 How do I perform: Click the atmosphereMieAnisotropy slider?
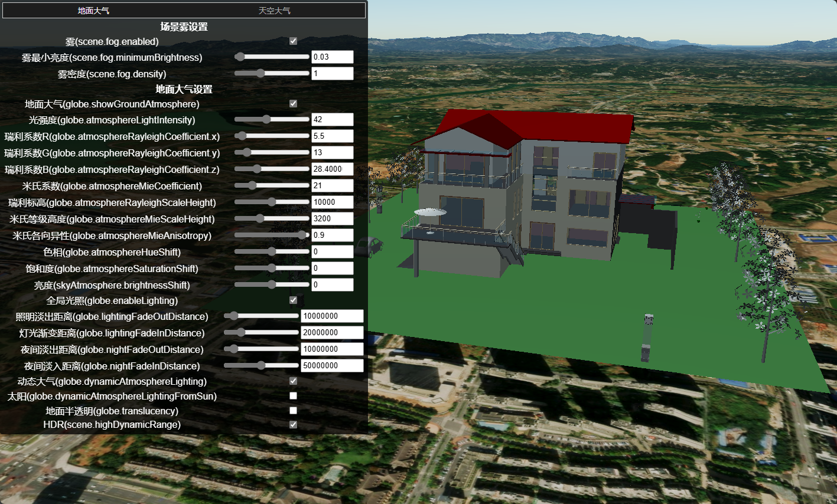click(x=272, y=235)
